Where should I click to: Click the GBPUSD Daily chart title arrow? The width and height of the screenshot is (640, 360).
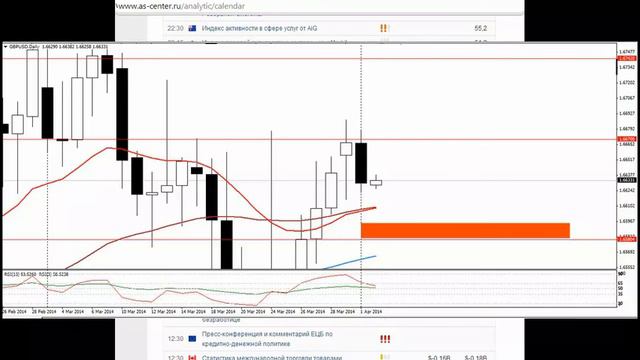pos(5,47)
